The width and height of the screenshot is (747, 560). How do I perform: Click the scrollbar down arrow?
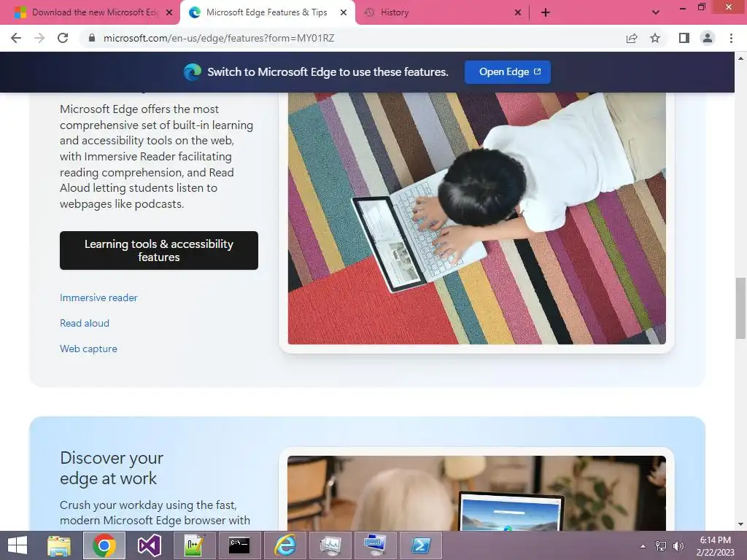tap(740, 524)
